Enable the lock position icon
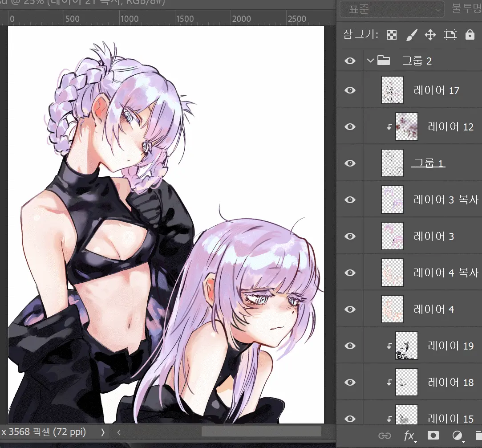Viewport: 482px width, 448px height. [x=430, y=35]
